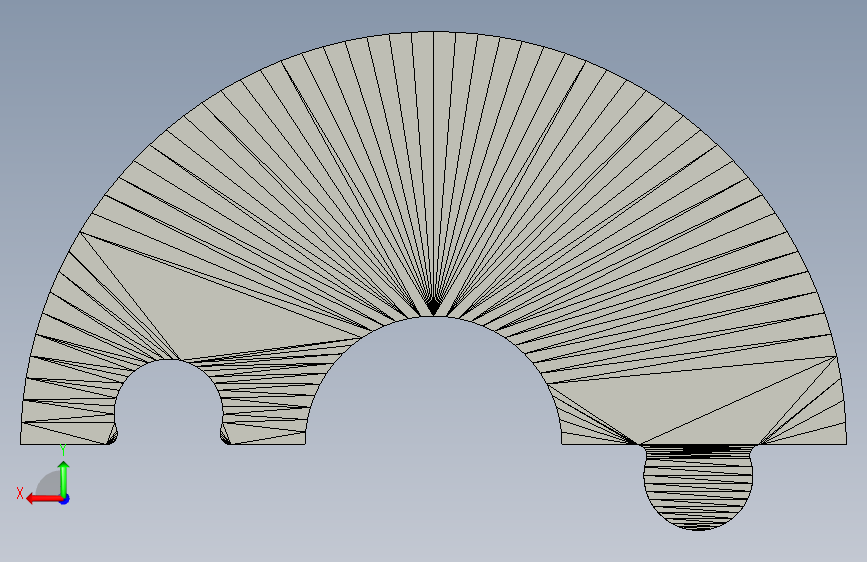Click the red "X" axis label
867x562 pixels.
pos(20,493)
